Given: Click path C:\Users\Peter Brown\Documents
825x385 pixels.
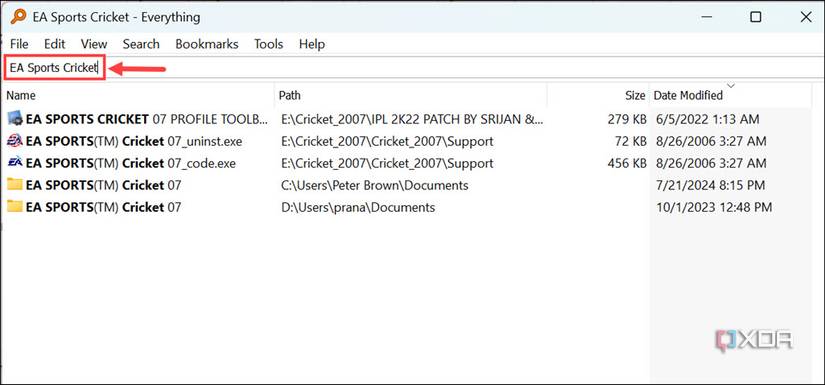Looking at the screenshot, I should 375,186.
